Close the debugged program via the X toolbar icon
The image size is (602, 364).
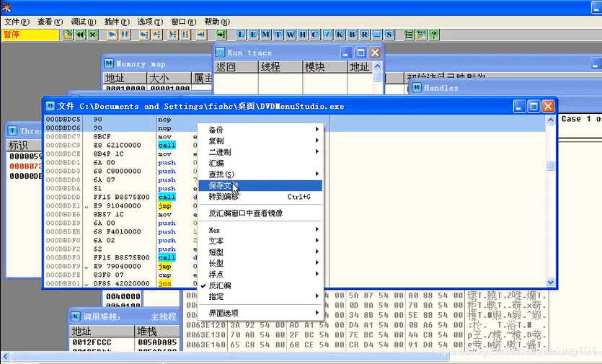(92, 35)
